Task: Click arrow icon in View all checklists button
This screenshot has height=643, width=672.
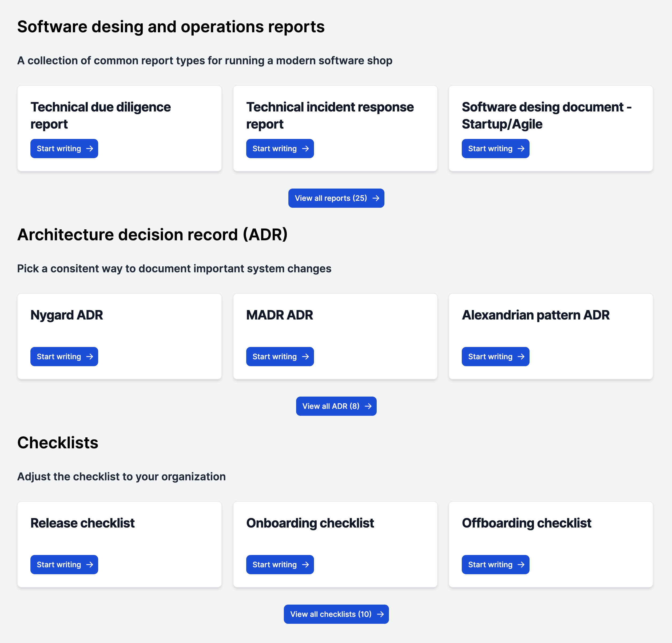Action: pyautogui.click(x=380, y=614)
